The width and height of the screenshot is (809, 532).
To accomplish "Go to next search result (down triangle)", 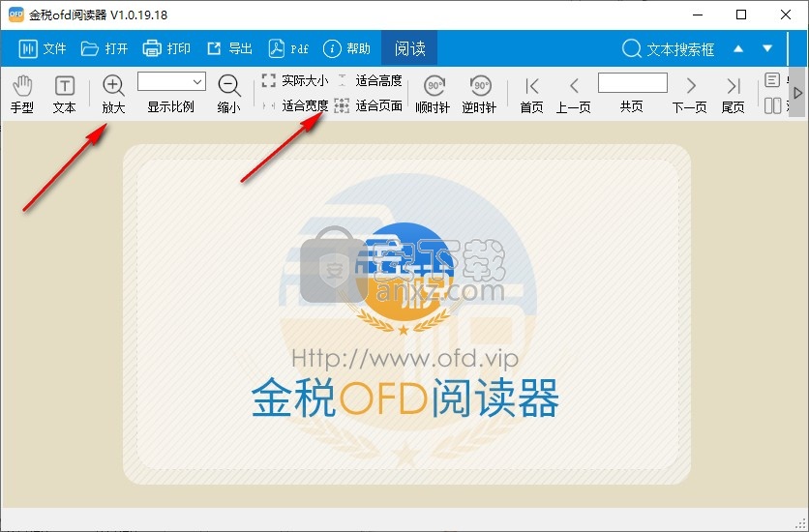I will point(767,48).
